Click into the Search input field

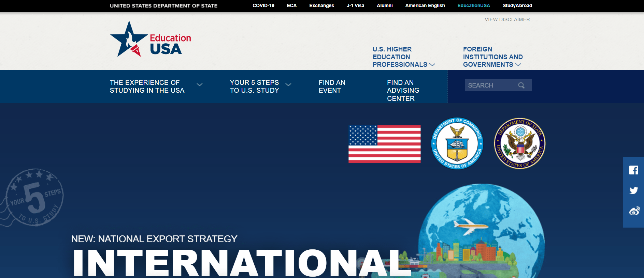click(x=490, y=86)
